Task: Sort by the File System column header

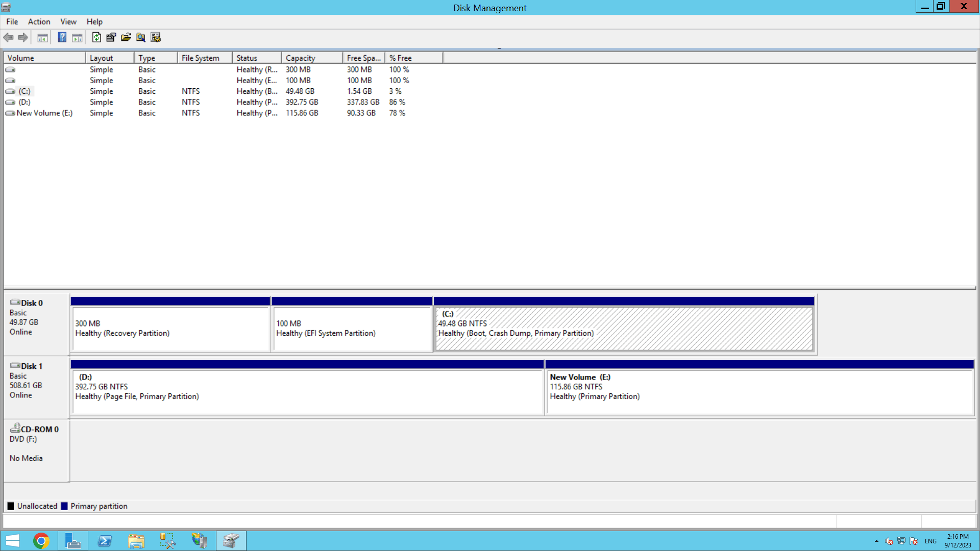Action: click(x=205, y=58)
